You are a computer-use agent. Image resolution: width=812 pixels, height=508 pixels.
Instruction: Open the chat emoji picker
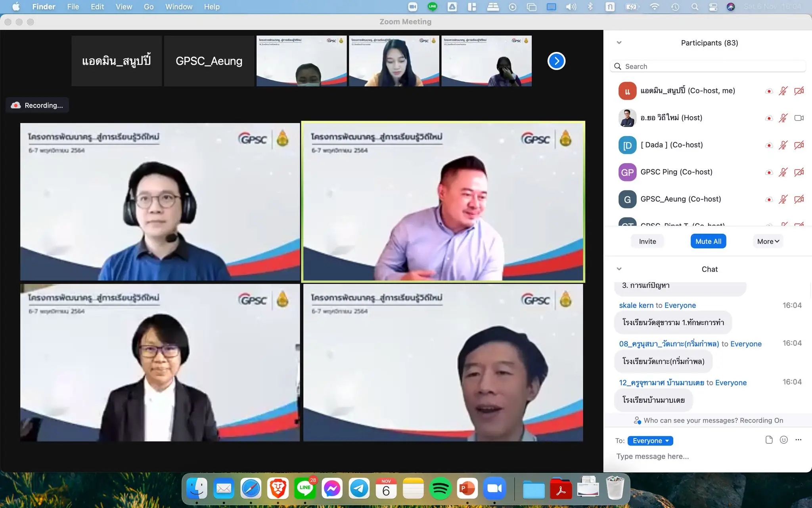click(x=783, y=440)
